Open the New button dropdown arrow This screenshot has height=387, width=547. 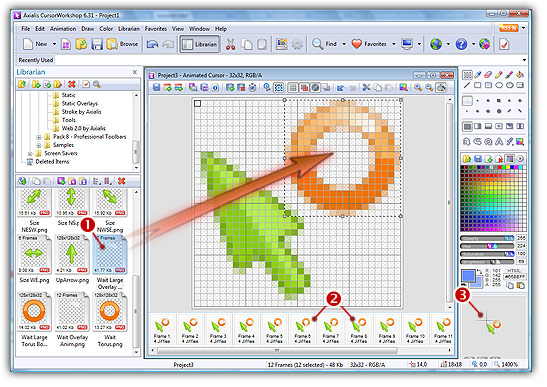coord(54,44)
